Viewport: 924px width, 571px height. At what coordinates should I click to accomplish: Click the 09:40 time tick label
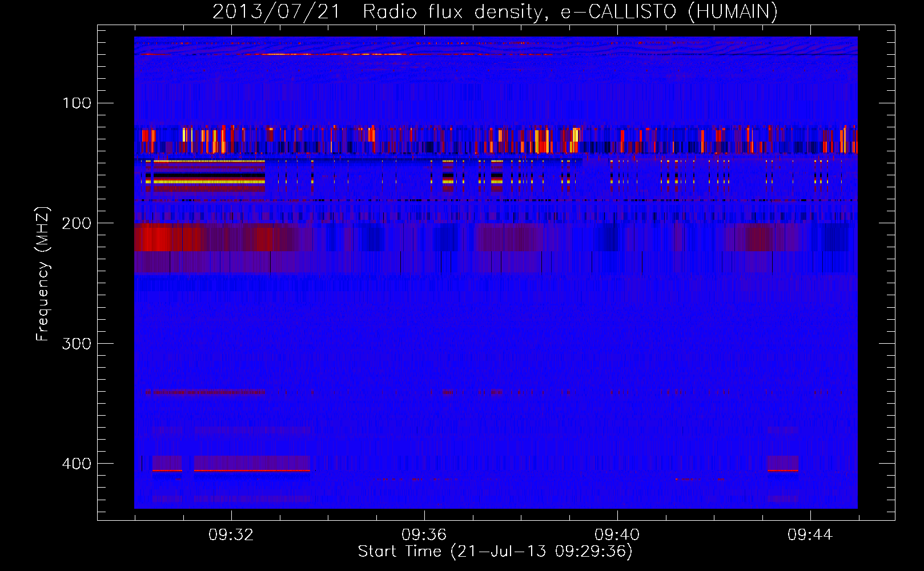click(x=617, y=535)
